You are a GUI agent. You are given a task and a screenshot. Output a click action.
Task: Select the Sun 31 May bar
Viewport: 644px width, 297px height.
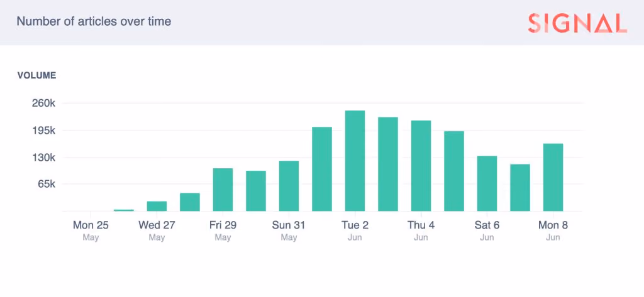tap(289, 186)
